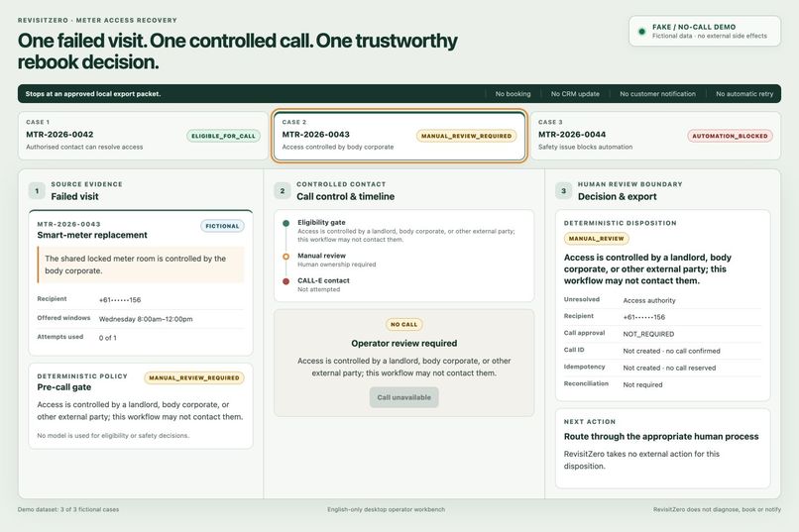799x532 pixels.
Task: Click the step 3 number badge for Human review
Action: click(x=564, y=191)
